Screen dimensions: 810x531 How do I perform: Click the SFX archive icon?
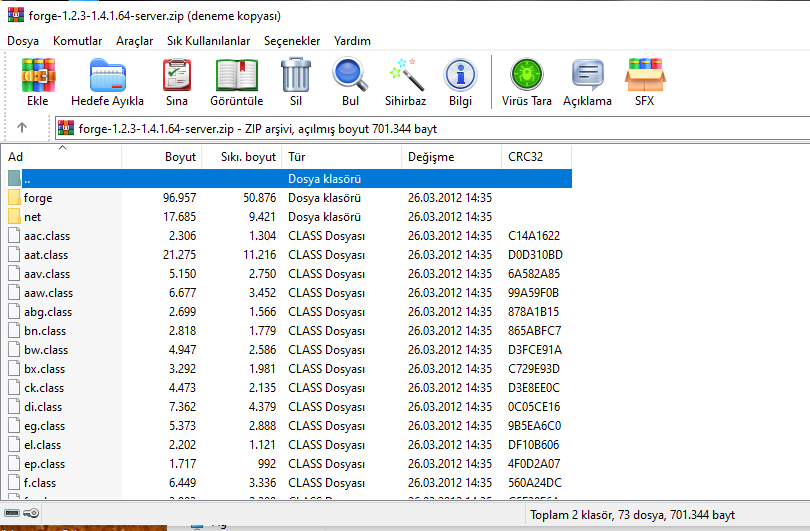point(645,75)
